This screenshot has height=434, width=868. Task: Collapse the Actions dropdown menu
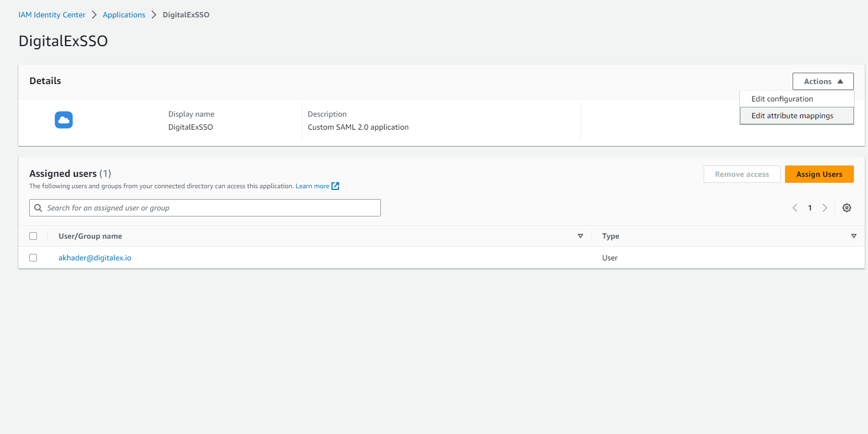[822, 81]
